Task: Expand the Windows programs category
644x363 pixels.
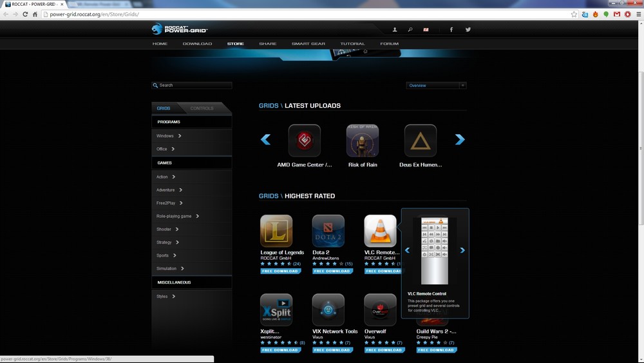Action: pos(169,136)
